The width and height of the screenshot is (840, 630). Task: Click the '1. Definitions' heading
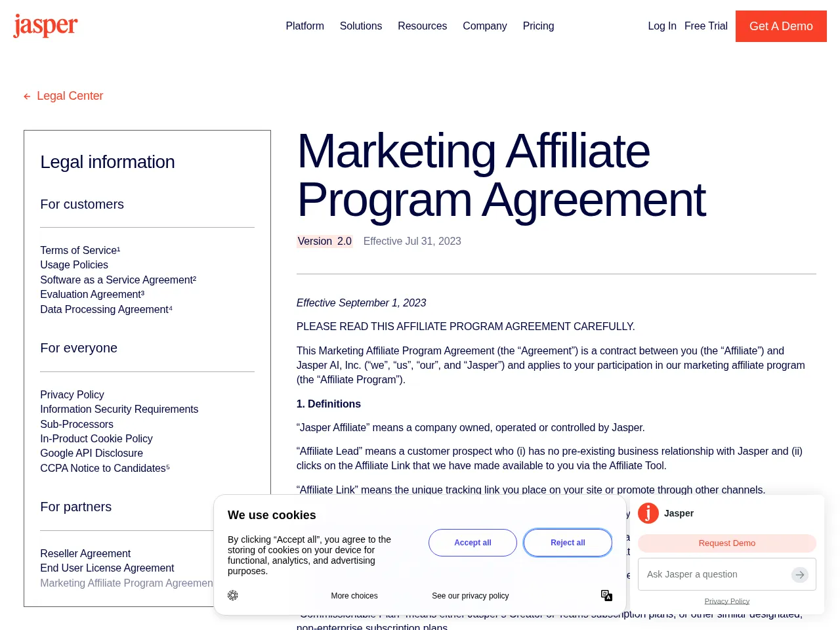[x=329, y=404]
